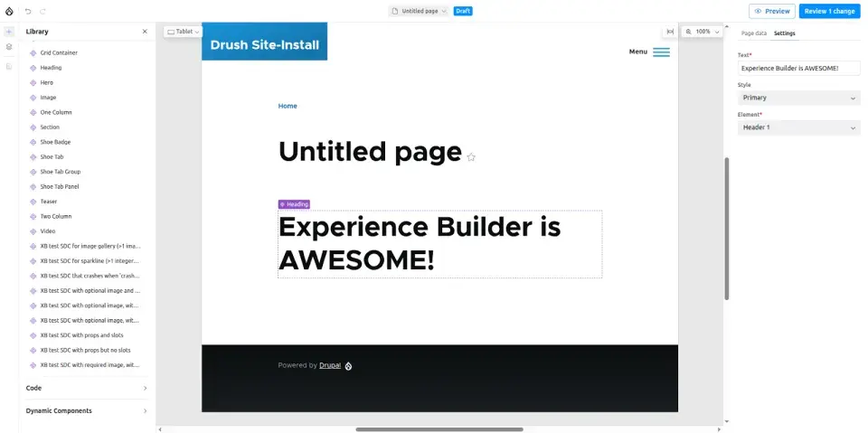Expand the Dynamic Components section
Screen dimensions: 868x433
coord(87,410)
